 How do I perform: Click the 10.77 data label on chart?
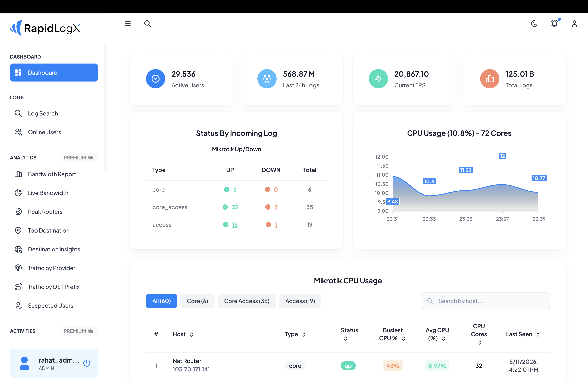pyautogui.click(x=539, y=178)
